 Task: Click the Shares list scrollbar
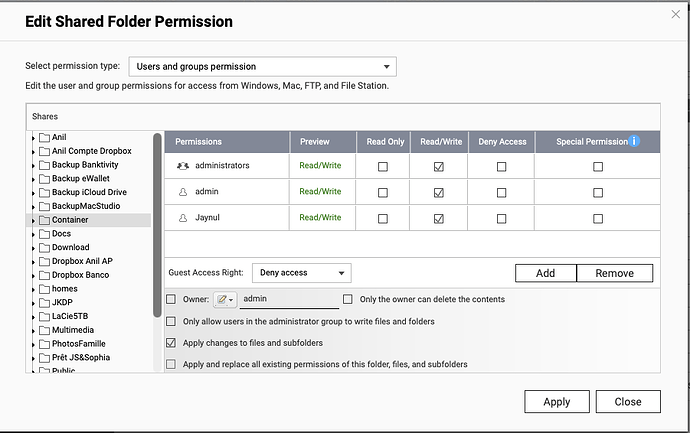(x=157, y=225)
